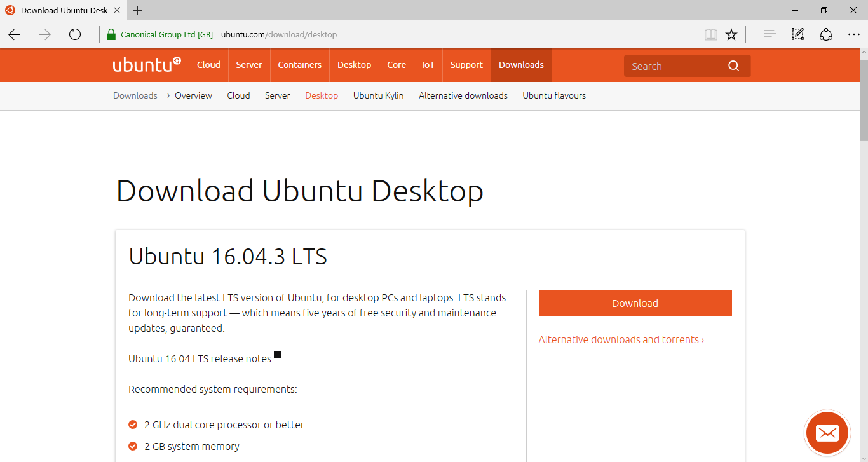Click the Canonical Group Ltd certificate label
The width and height of the screenshot is (868, 462).
tap(167, 34)
